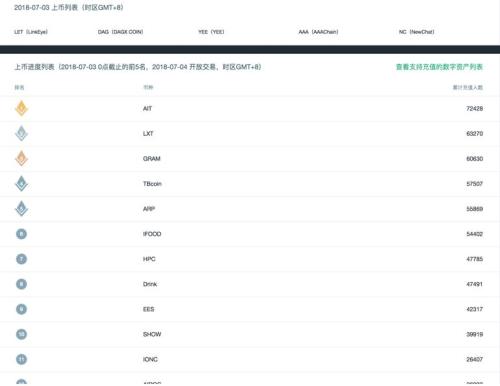Click the AAA (AAAChain) listing entry
The height and width of the screenshot is (386, 500).
pyautogui.click(x=318, y=32)
